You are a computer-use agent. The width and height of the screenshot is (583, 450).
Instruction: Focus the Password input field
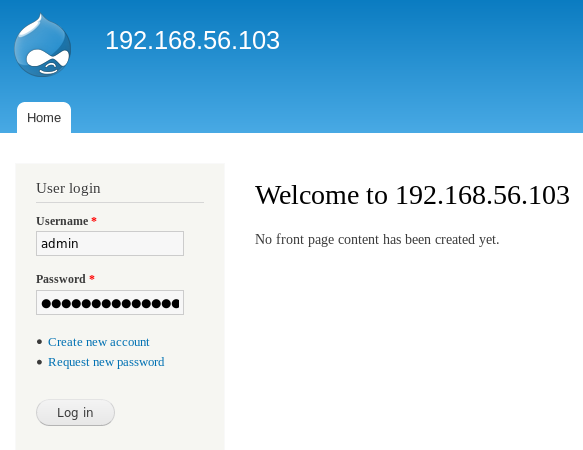[x=110, y=302]
